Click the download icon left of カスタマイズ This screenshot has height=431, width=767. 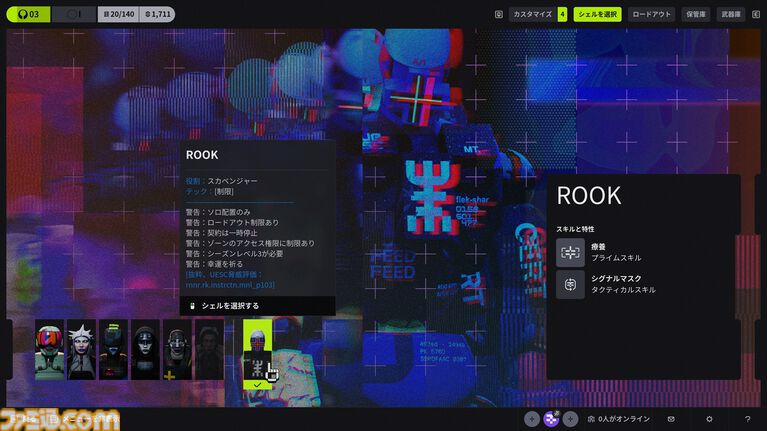pos(499,14)
